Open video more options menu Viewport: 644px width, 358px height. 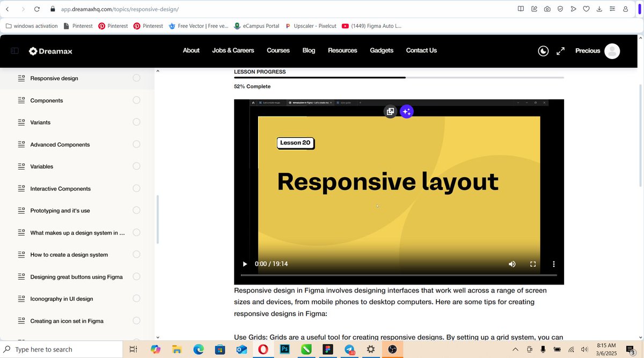point(554,264)
